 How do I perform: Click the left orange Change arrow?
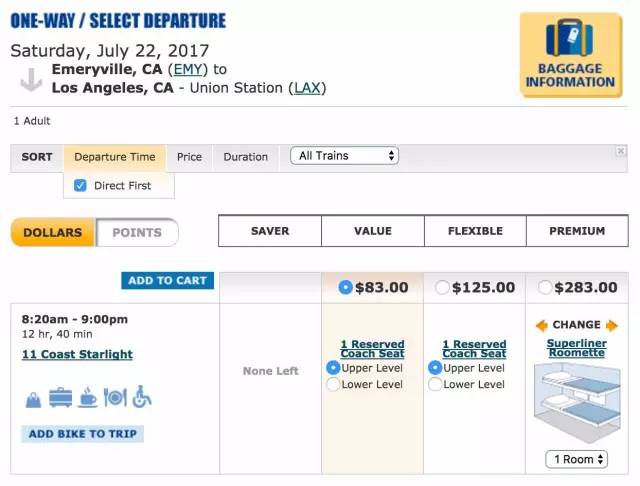pyautogui.click(x=542, y=326)
